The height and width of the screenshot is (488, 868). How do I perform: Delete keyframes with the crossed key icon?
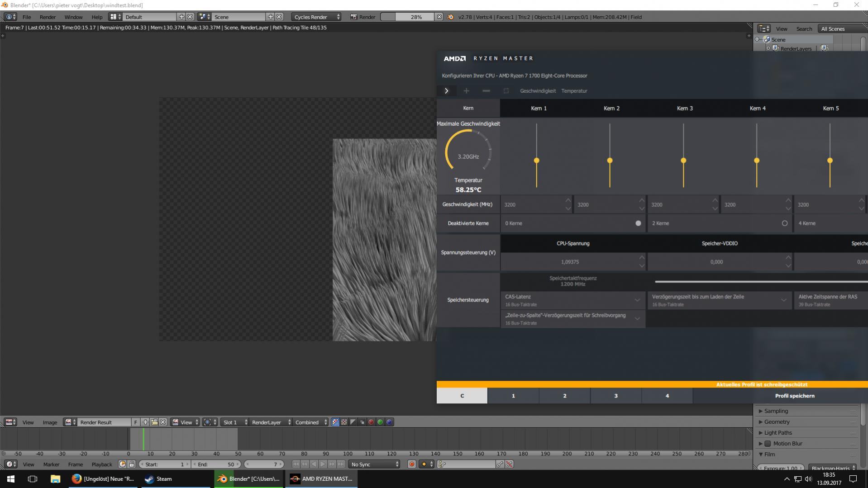point(509,464)
